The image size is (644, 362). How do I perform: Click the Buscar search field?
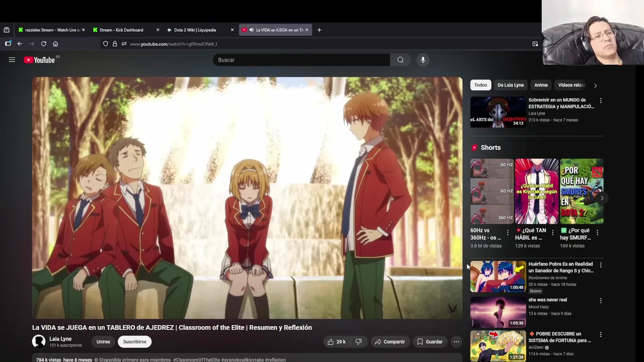(301, 60)
